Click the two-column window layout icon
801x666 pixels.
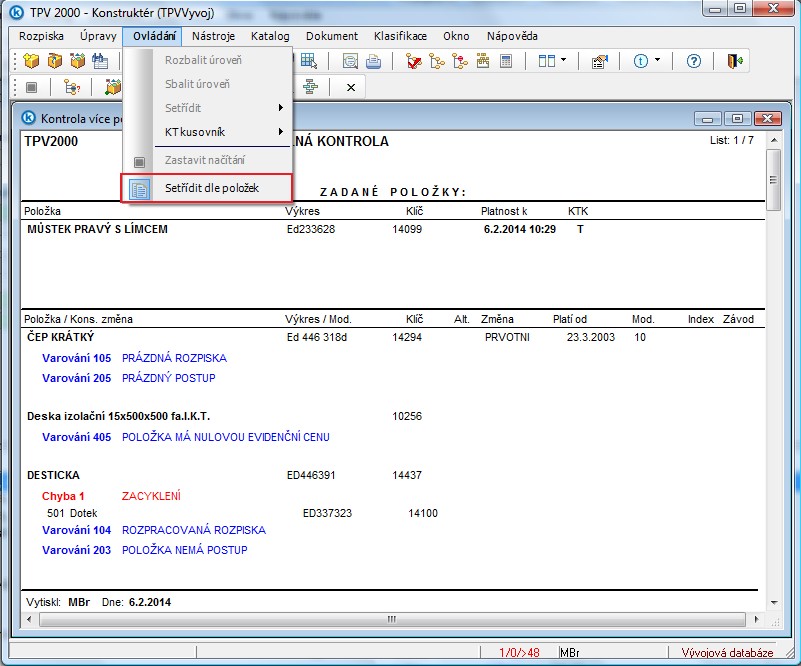(547, 61)
